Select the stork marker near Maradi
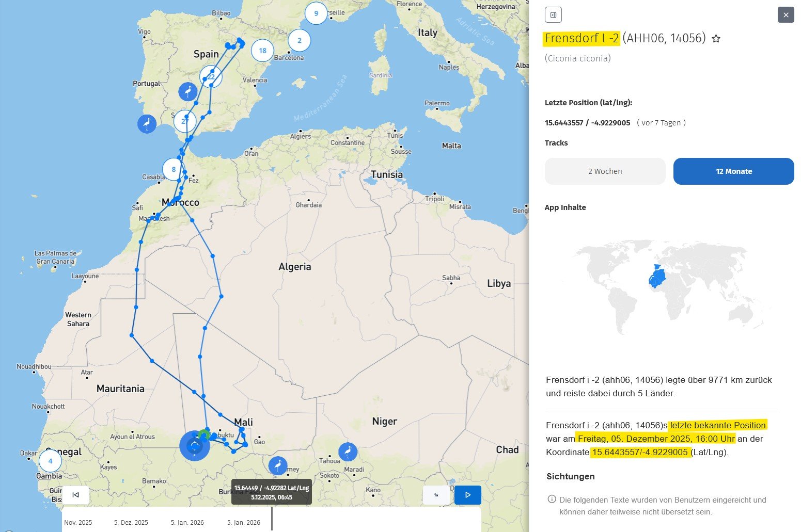This screenshot has width=801, height=532. coord(348,452)
